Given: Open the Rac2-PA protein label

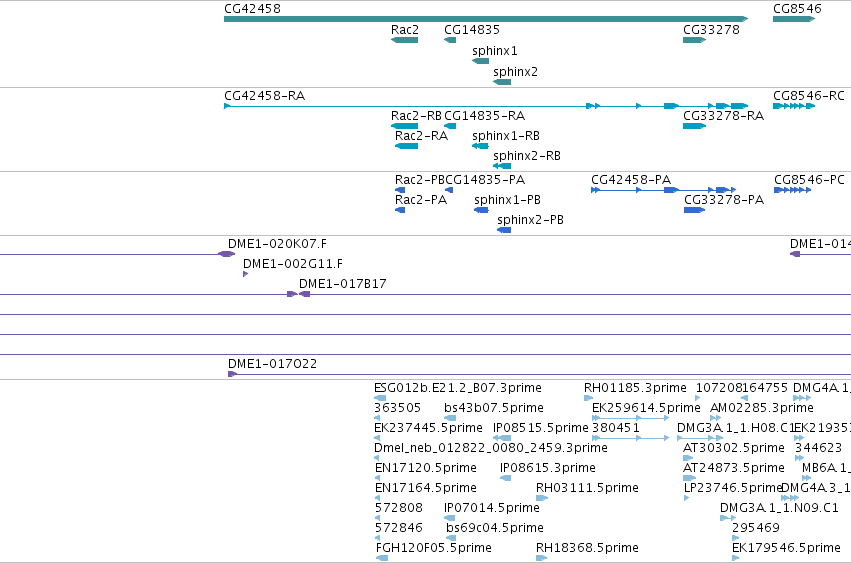Looking at the screenshot, I should pyautogui.click(x=421, y=200).
